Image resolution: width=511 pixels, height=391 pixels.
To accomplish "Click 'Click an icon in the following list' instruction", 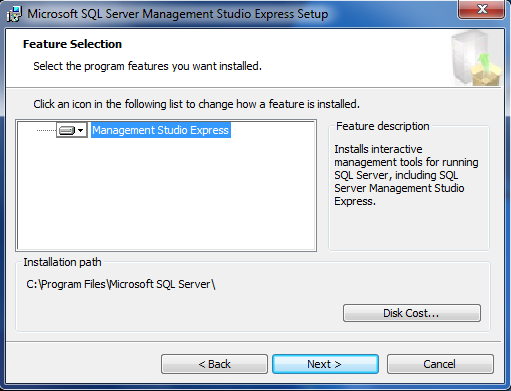I will pos(196,104).
